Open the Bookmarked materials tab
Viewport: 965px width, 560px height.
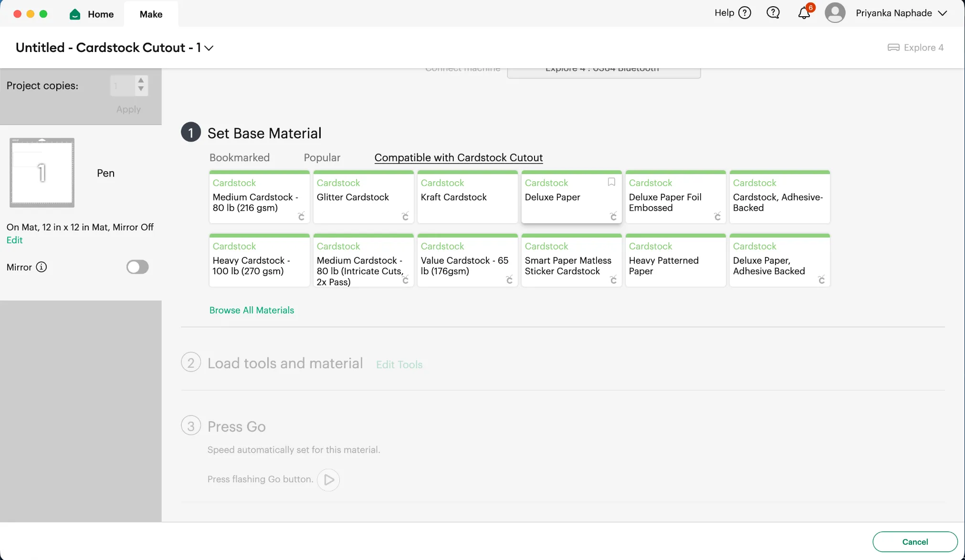(240, 157)
